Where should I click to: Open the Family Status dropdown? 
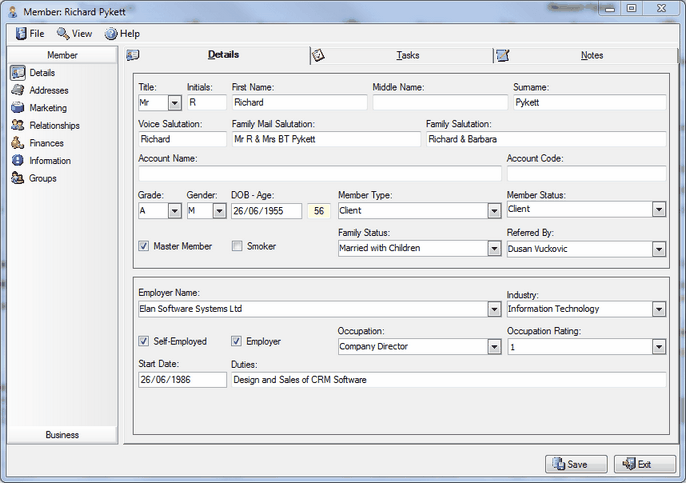point(494,248)
